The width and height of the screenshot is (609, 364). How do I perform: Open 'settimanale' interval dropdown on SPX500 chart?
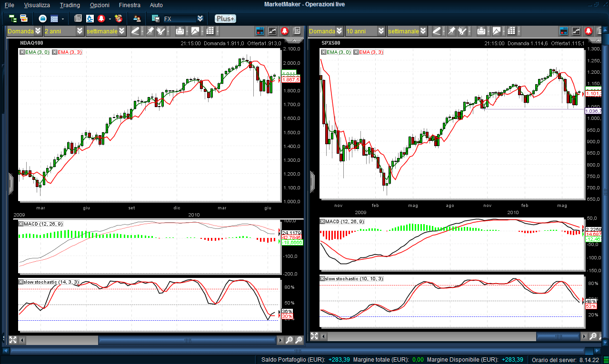click(x=423, y=31)
